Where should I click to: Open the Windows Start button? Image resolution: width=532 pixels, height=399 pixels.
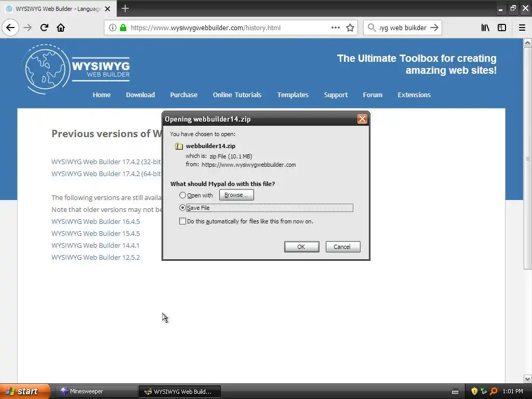click(24, 391)
